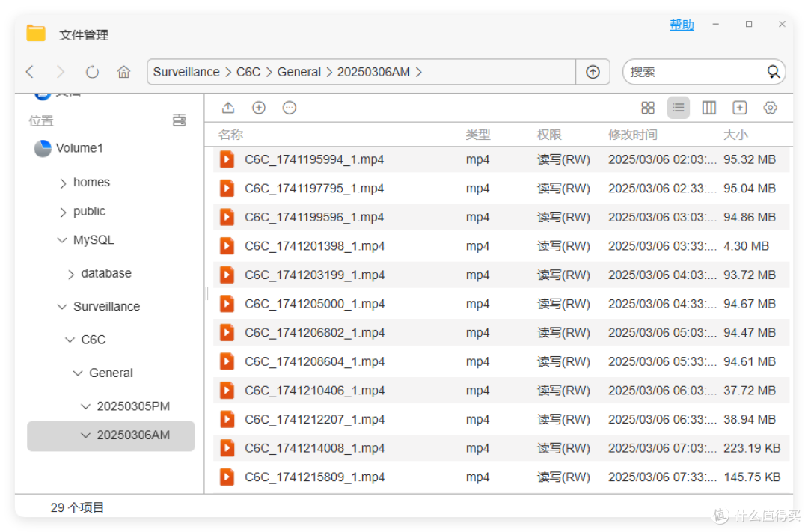Click C6C in the breadcrumb path

click(x=248, y=72)
